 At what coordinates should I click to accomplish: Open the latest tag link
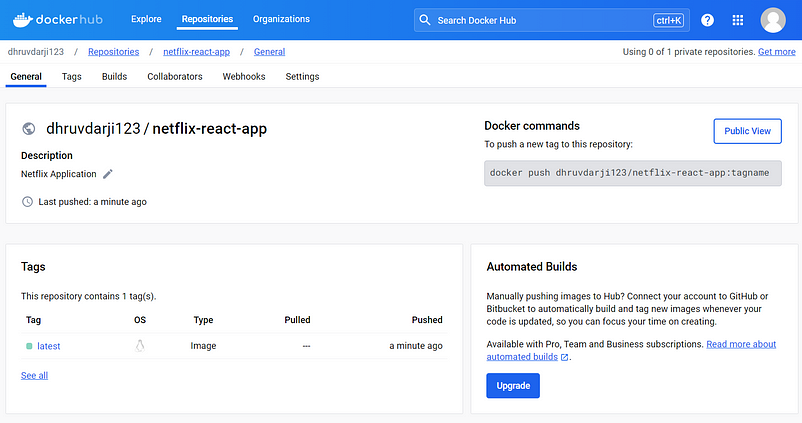49,346
